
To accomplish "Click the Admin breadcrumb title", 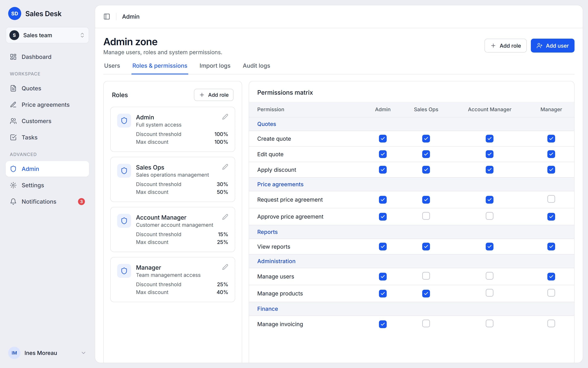I will (131, 17).
